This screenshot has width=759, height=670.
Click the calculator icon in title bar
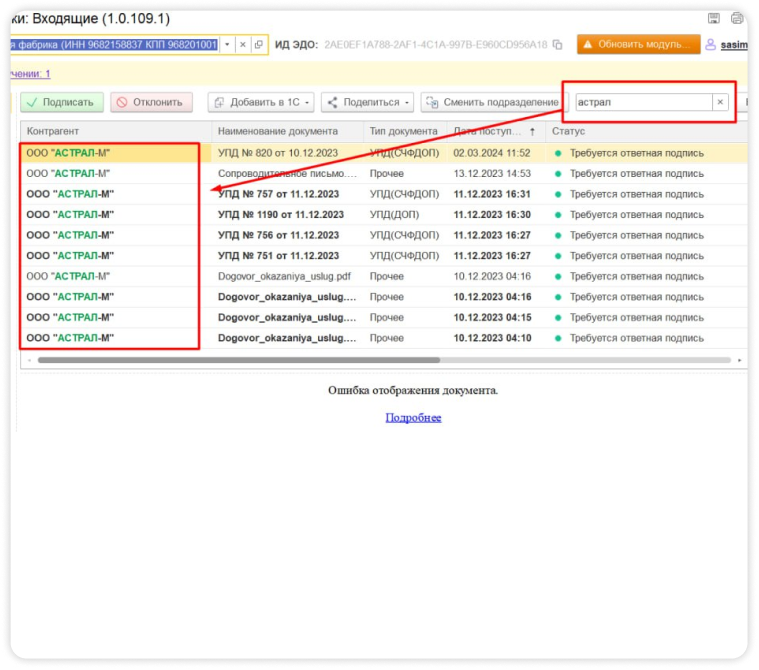point(734,19)
